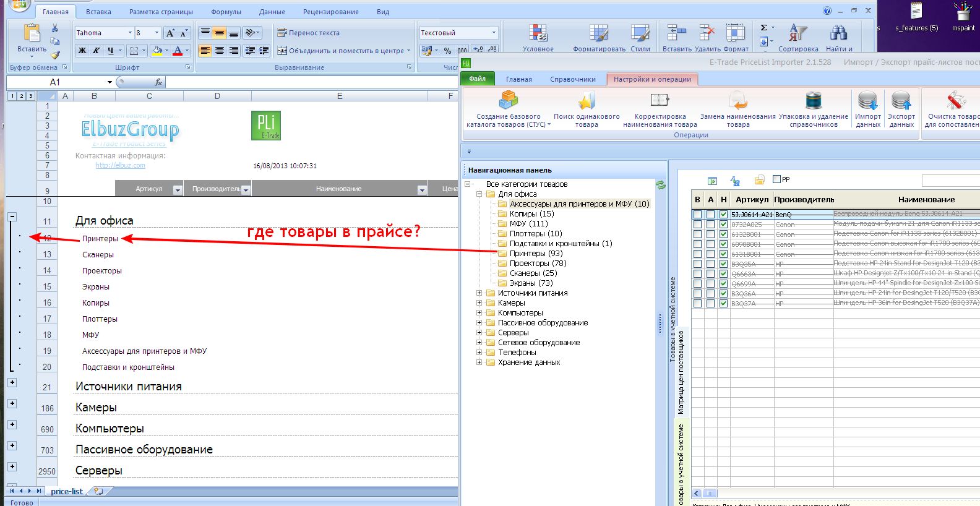Viewport: 980px width, 506px height.
Task: Check B checkbox for article 0732A025
Action: click(697, 225)
